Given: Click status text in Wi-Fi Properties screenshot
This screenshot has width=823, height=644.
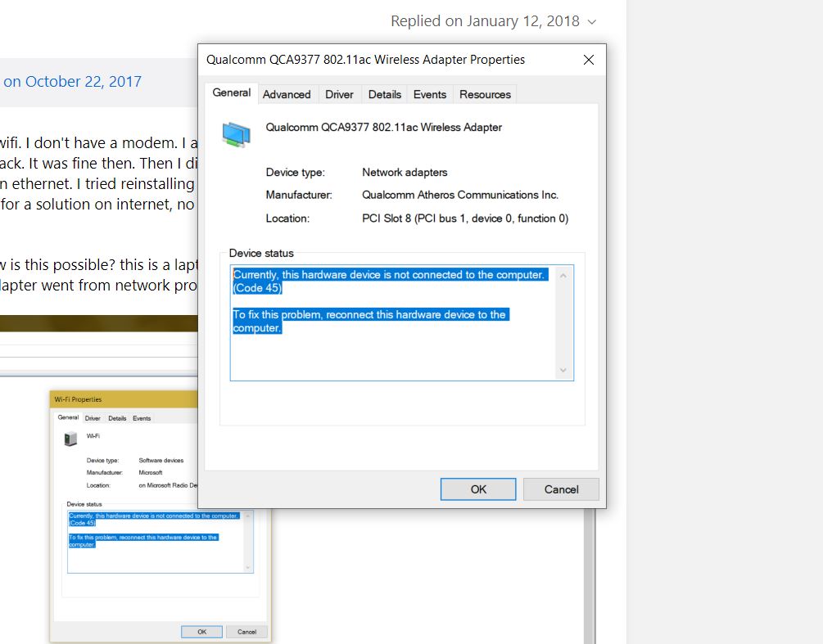Looking at the screenshot, I should (x=154, y=530).
